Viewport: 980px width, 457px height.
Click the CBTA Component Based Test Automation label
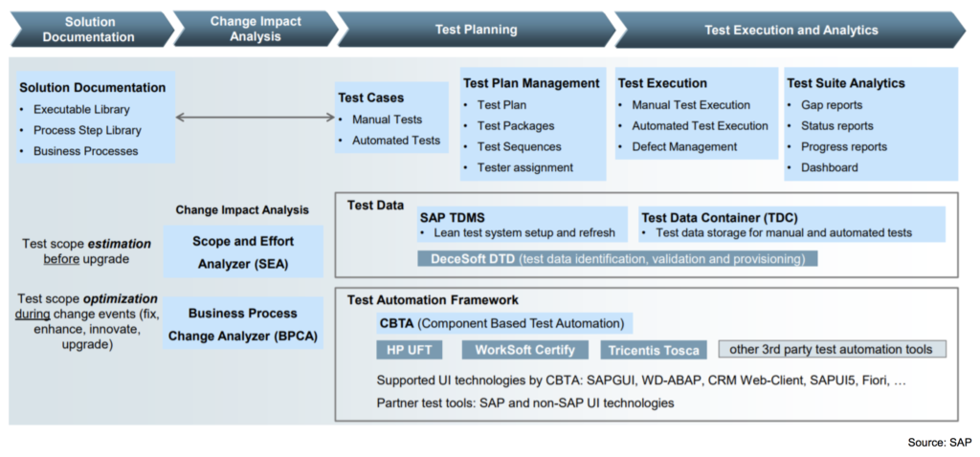point(501,323)
